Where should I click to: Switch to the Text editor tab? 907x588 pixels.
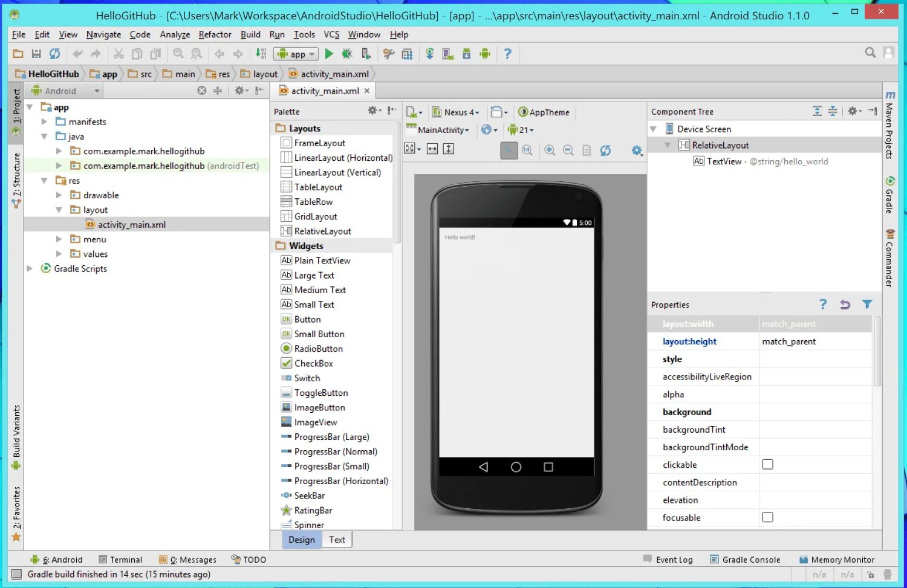(x=337, y=540)
